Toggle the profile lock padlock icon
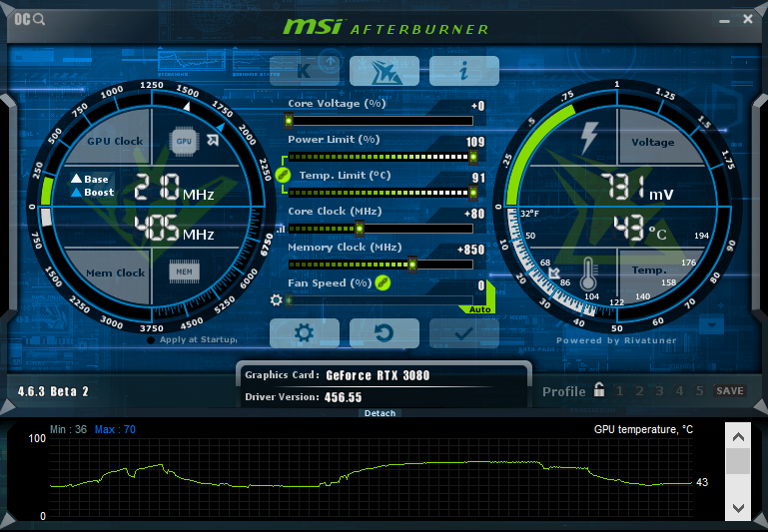Image resolution: width=768 pixels, height=532 pixels. click(x=599, y=389)
